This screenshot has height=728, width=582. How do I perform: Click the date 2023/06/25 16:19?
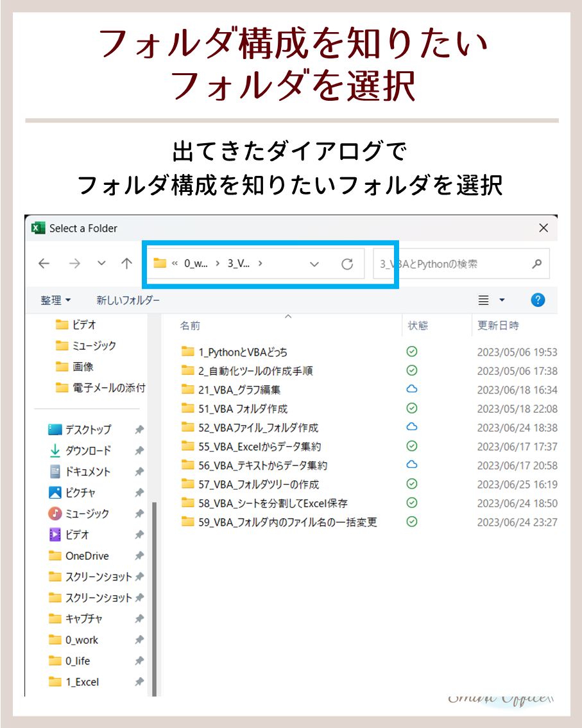click(x=517, y=485)
